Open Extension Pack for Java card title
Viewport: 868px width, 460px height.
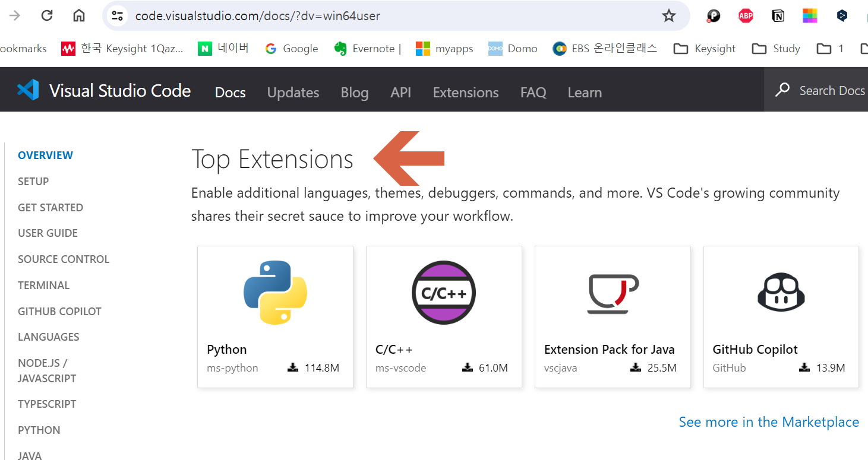[610, 350]
